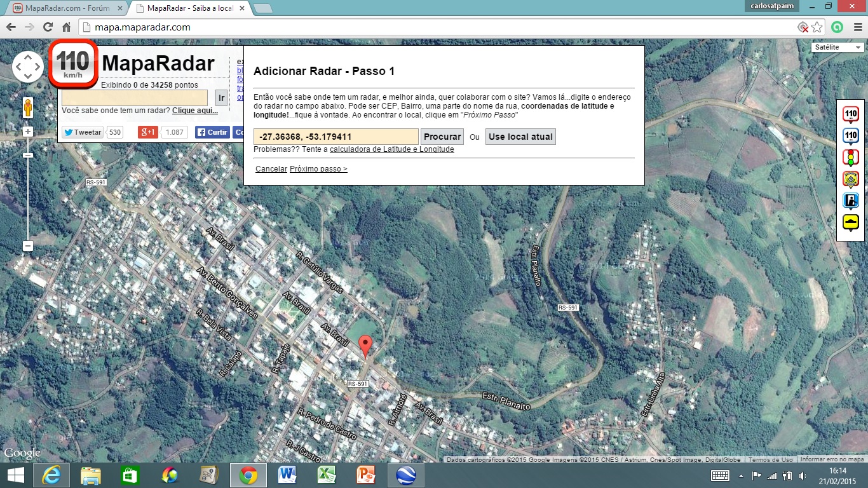Click the map zoom slider handle
This screenshot has height=488, width=868.
click(x=28, y=155)
